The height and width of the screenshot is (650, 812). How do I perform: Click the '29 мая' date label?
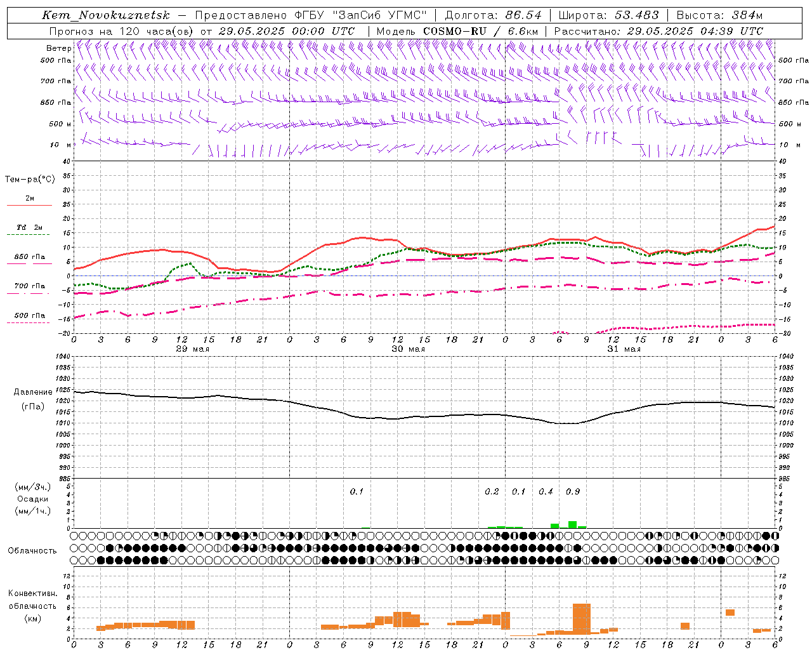193,349
